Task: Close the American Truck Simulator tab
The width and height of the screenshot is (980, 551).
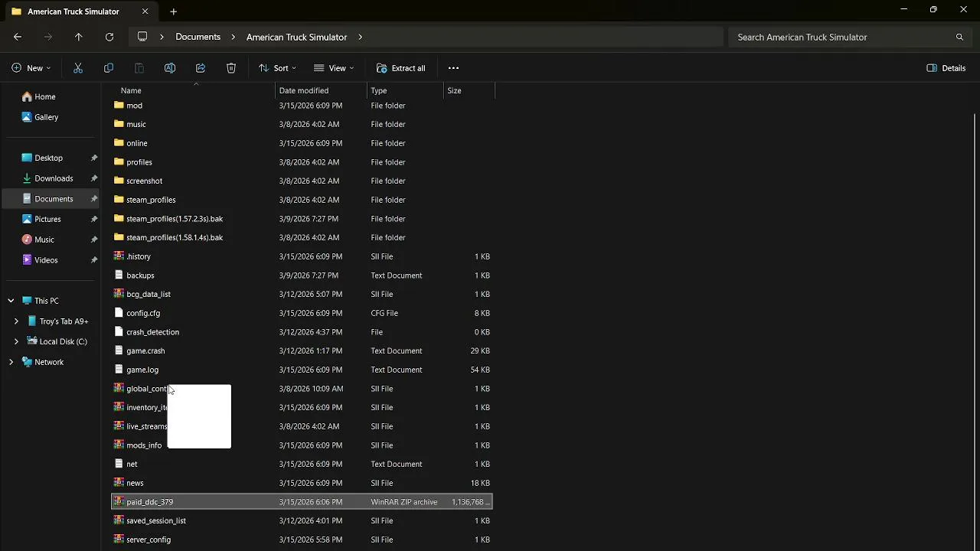Action: [145, 11]
